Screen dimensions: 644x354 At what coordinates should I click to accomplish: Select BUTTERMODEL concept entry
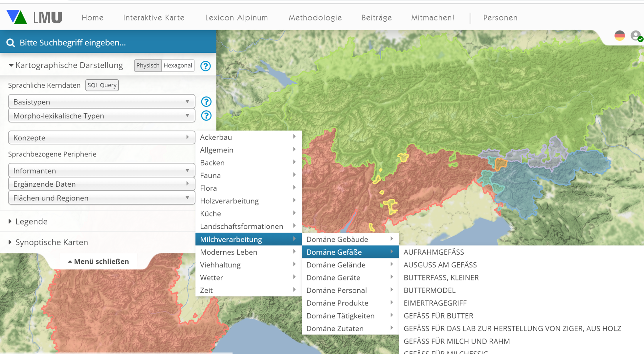(429, 290)
